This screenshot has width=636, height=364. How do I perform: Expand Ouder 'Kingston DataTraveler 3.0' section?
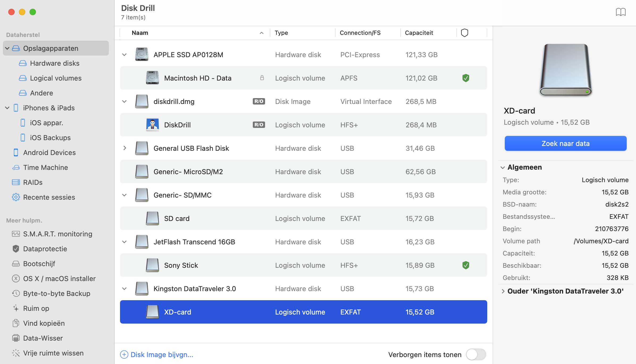[503, 291]
